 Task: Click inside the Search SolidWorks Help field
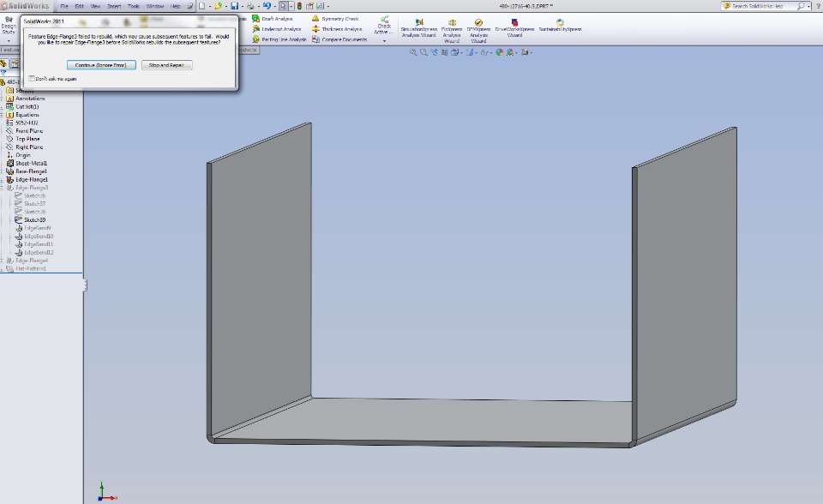tap(759, 6)
